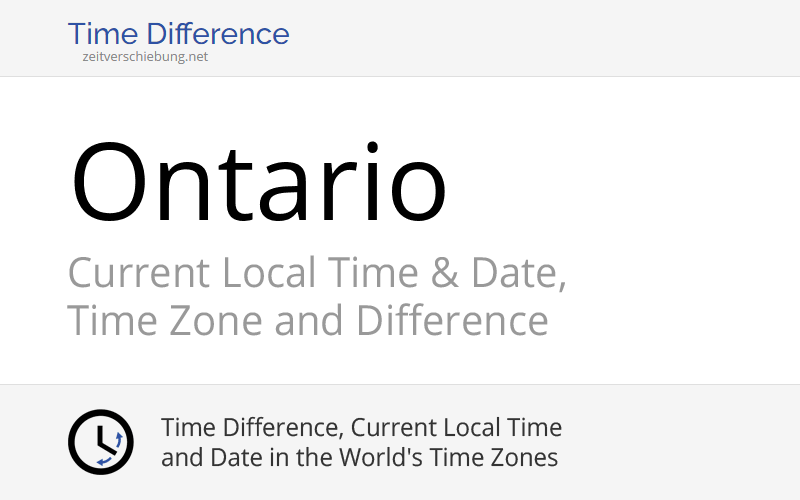Click the "Current Local Time & Date," subtitle line

[316, 273]
